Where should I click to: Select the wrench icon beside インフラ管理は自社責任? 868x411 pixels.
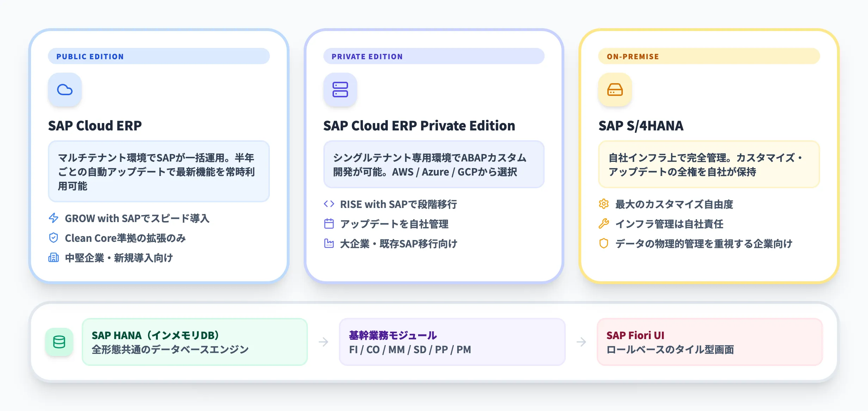pos(603,224)
